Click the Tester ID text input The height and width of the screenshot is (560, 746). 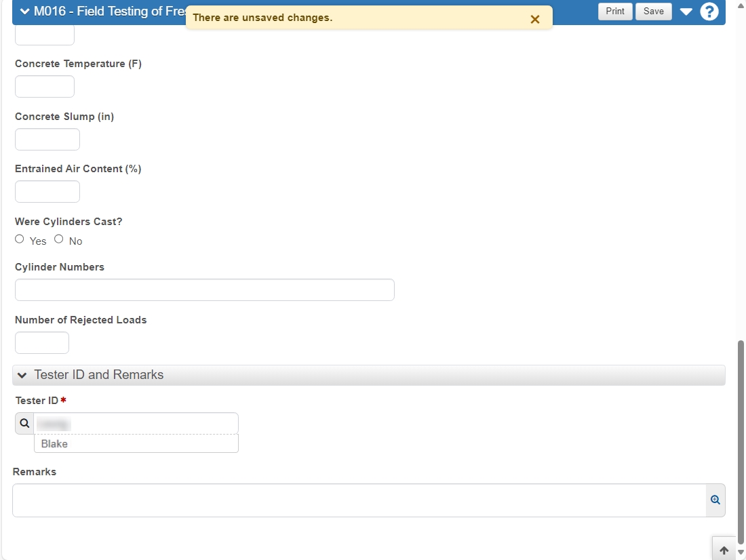click(x=136, y=423)
